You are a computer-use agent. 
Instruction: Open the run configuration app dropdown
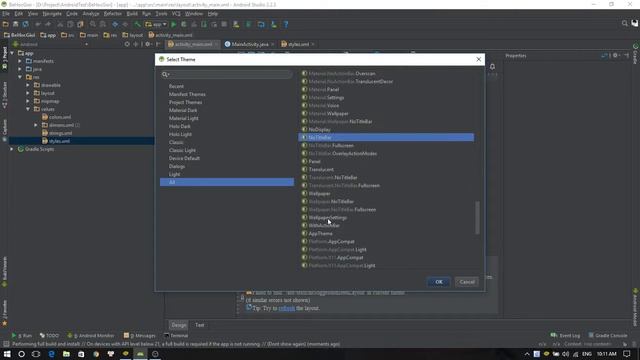[x=156, y=24]
